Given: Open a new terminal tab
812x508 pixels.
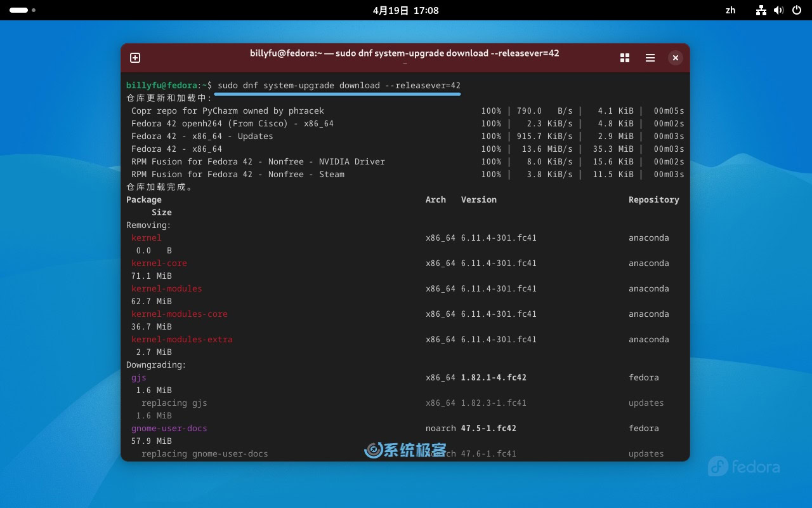Looking at the screenshot, I should tap(135, 58).
